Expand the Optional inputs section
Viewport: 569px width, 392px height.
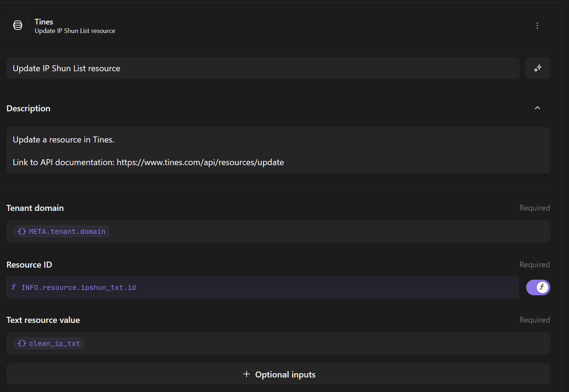coord(285,374)
